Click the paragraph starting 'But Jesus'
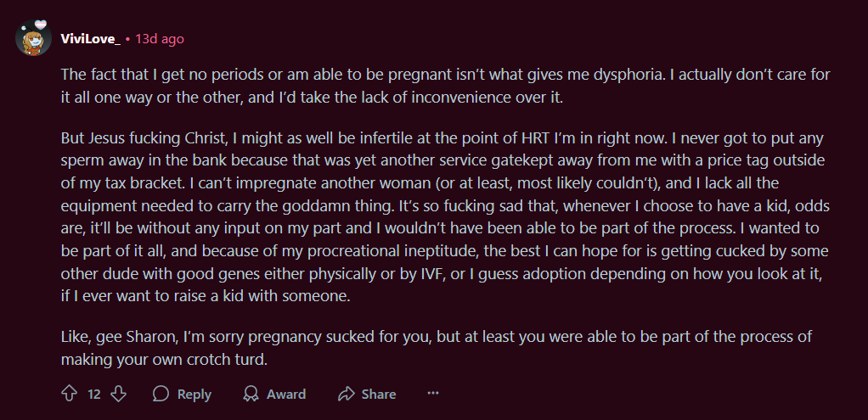This screenshot has height=420, width=868. [x=445, y=216]
